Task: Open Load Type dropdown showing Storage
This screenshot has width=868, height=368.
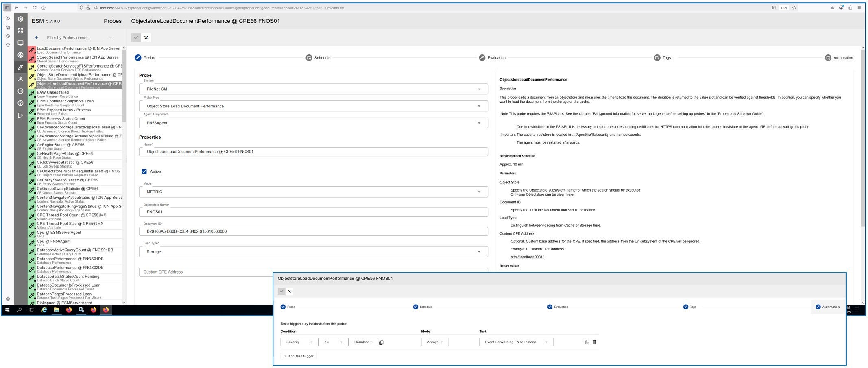Action: (x=313, y=252)
